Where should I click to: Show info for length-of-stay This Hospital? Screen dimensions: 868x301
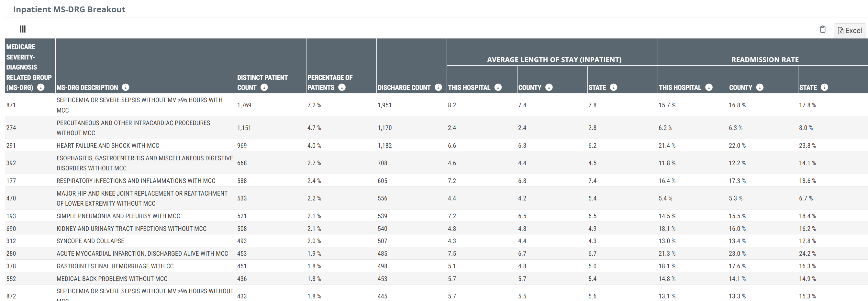click(498, 88)
